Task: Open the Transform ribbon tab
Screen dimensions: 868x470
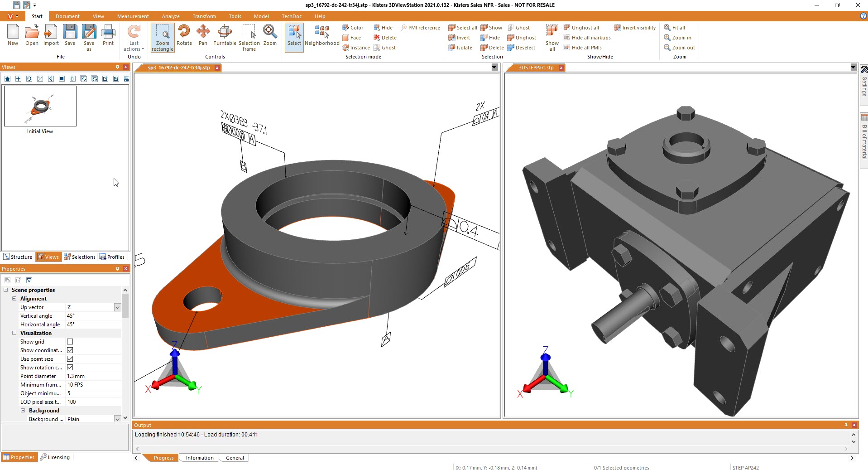Action: pyautogui.click(x=204, y=16)
